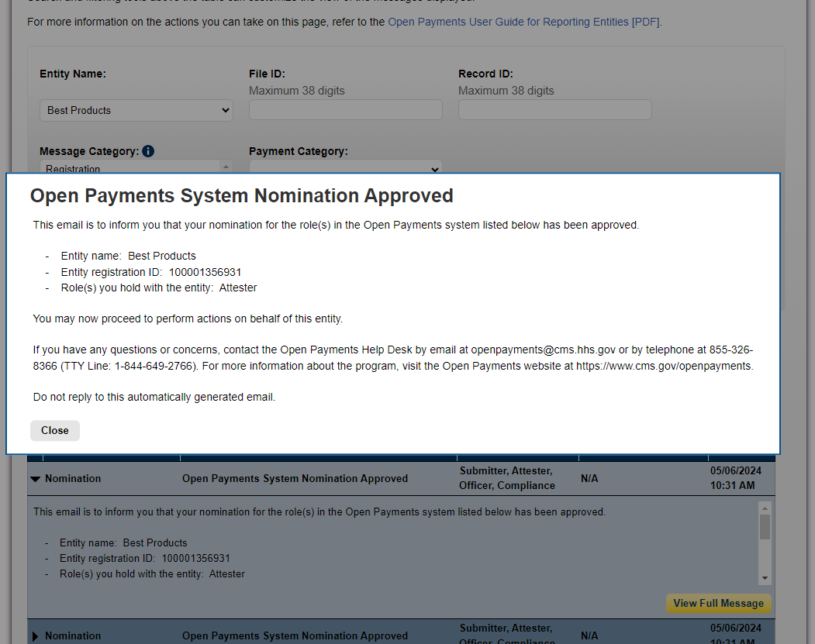Click the N/A cell in the expanded Nomination row
Viewport: 815px width, 644px height.
pyautogui.click(x=589, y=478)
